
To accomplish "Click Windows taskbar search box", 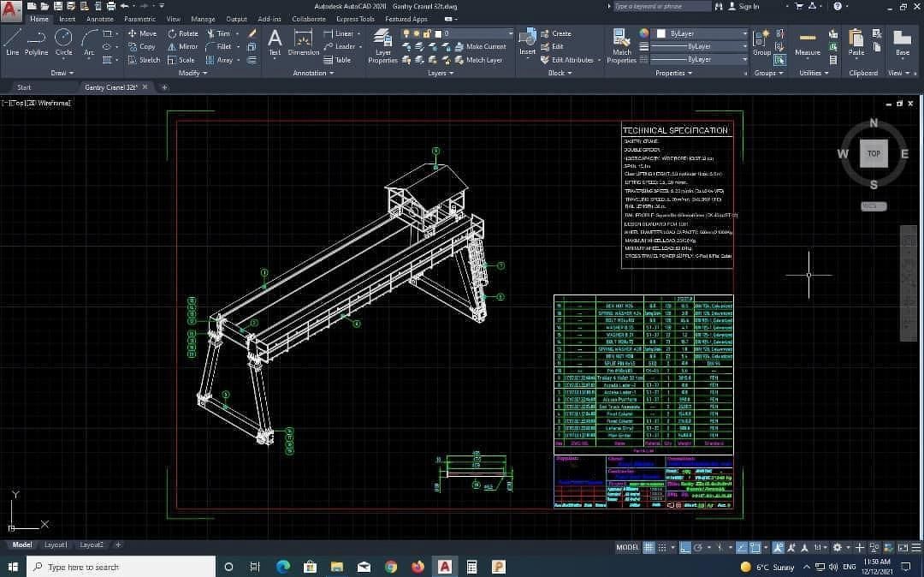I will [x=121, y=567].
